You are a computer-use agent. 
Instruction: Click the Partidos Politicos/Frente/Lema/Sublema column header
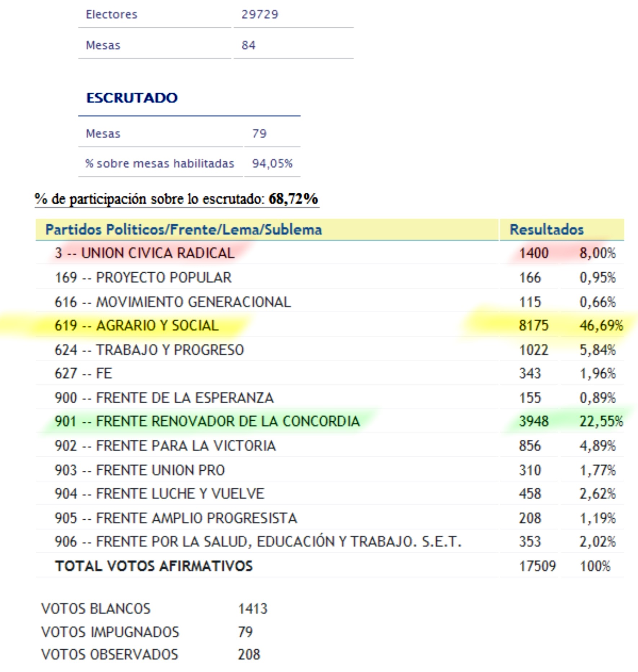[183, 230]
